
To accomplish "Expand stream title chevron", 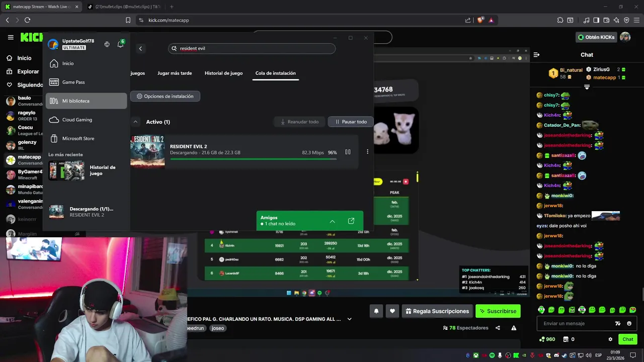I will click(349, 319).
